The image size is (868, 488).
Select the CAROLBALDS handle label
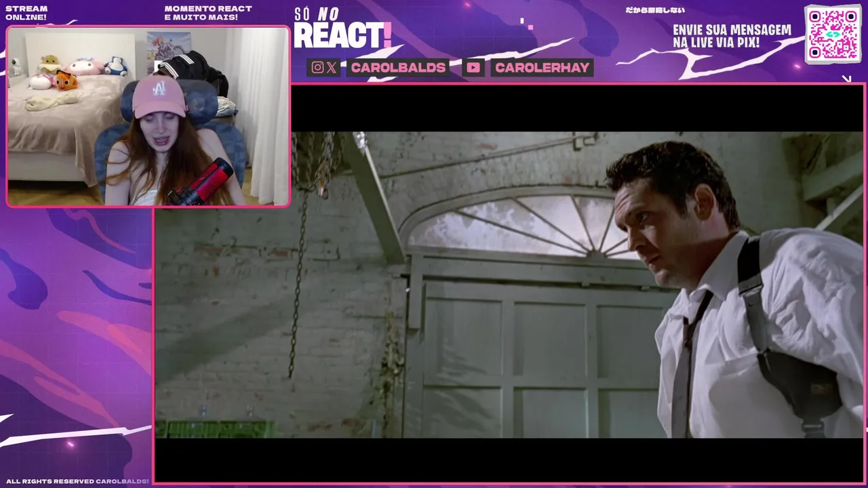[398, 67]
